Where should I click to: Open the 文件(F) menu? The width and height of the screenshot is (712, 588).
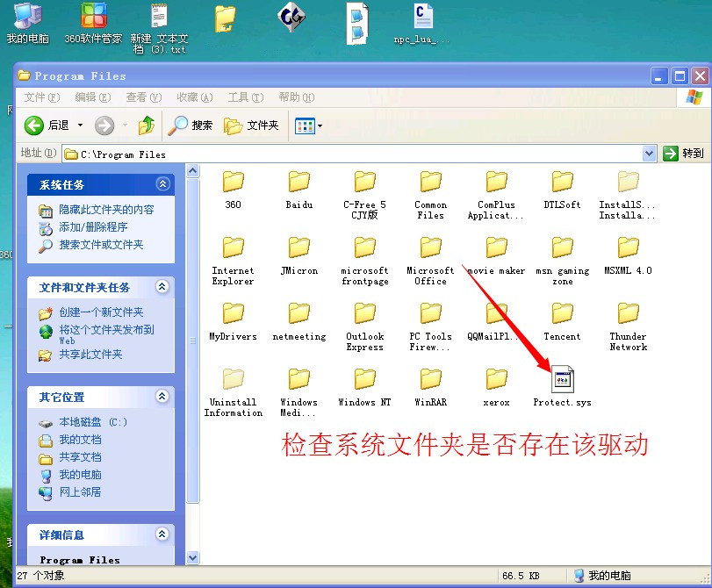pos(41,97)
